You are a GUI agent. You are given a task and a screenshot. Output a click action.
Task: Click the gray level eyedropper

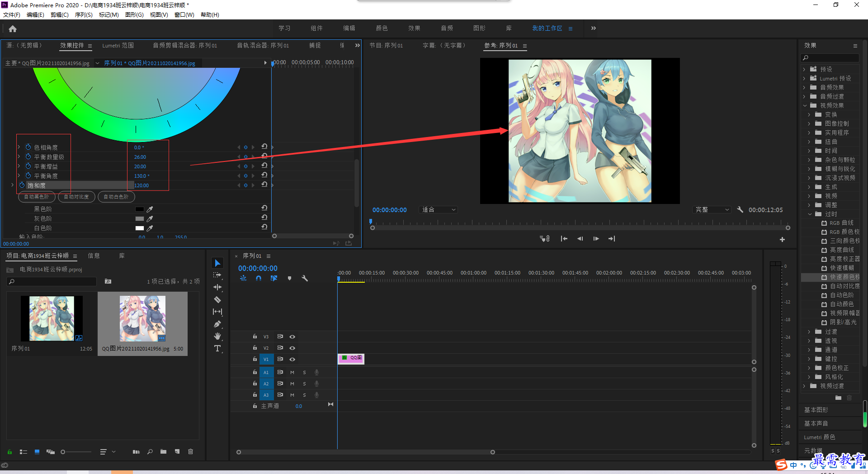point(150,218)
